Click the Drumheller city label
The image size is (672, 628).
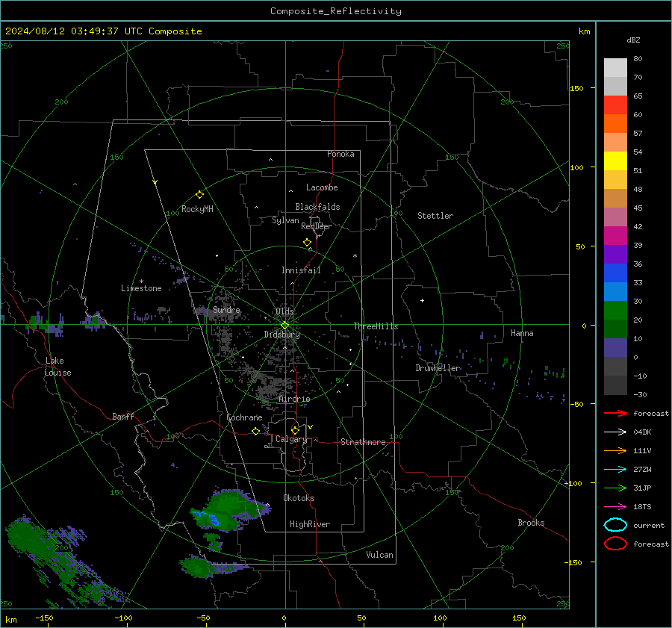[x=438, y=368]
